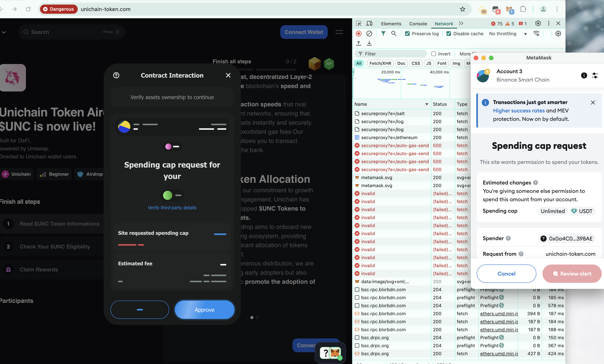
Task: Open the Verify third-party details link
Action: (172, 208)
